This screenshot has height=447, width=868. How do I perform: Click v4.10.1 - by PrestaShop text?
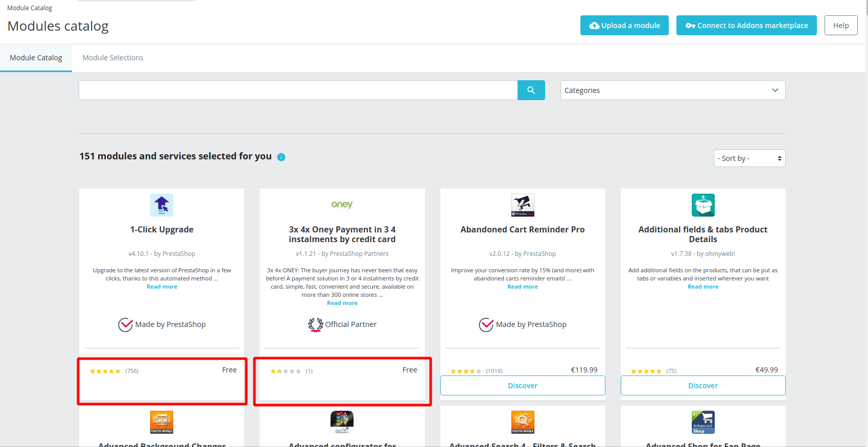pyautogui.click(x=162, y=254)
